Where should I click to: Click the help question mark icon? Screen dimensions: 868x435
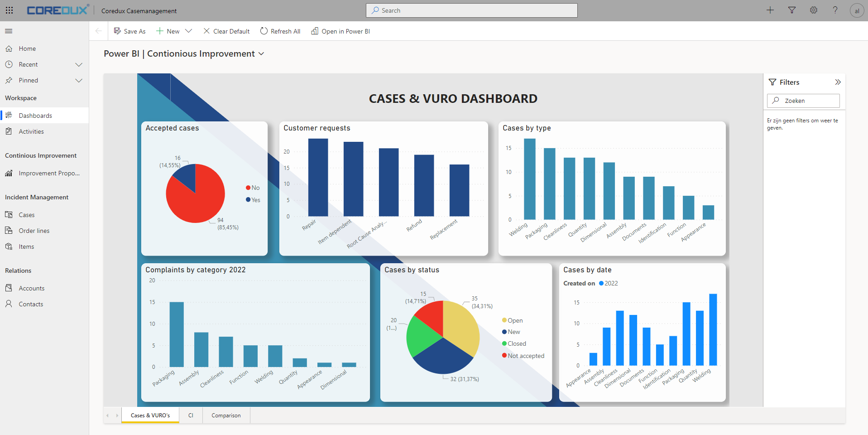835,10
